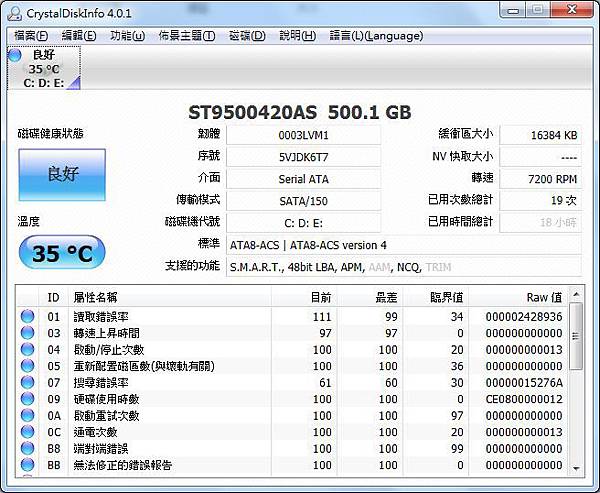Click raw value 00000015276A
Screen dimensions: 600x493
(x=524, y=382)
